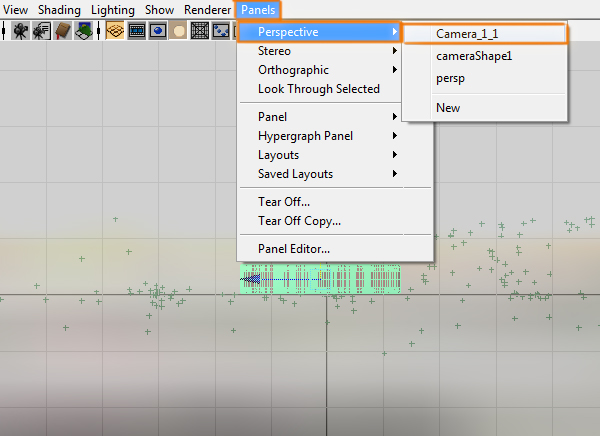Toggle the viewport Grid icon
This screenshot has width=600, height=436.
tap(115, 31)
